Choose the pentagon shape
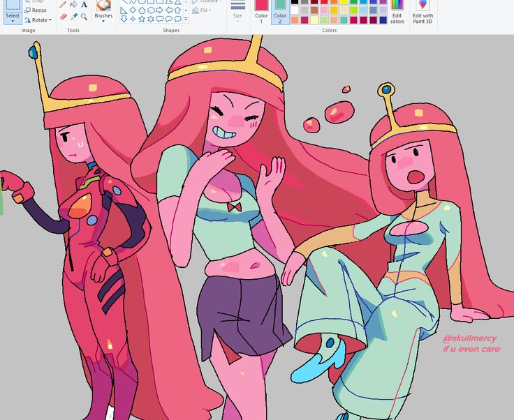The height and width of the screenshot is (420, 514). tap(142, 10)
